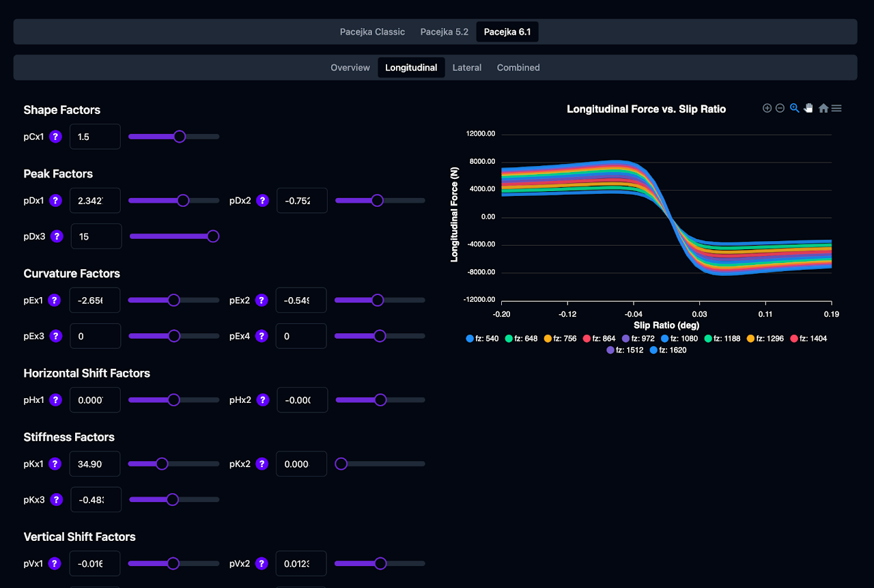Viewport: 874px width, 588px height.
Task: Open help for pDx2 parameter
Action: click(262, 201)
